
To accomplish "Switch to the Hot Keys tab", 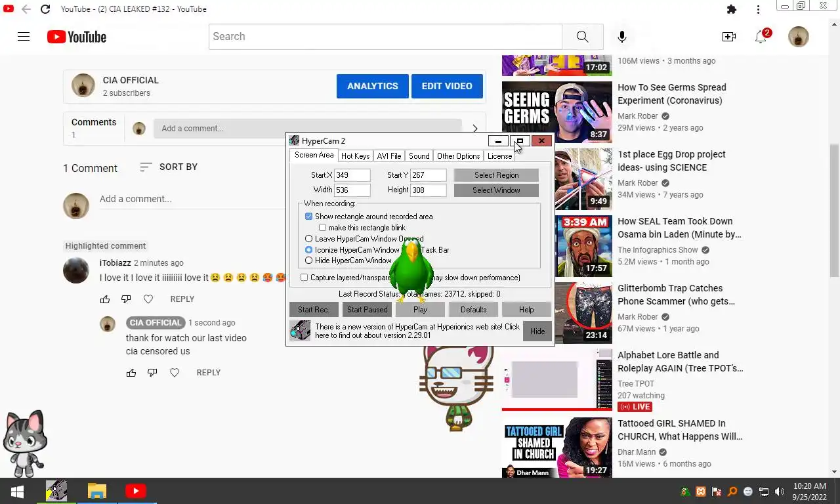I will tap(355, 156).
